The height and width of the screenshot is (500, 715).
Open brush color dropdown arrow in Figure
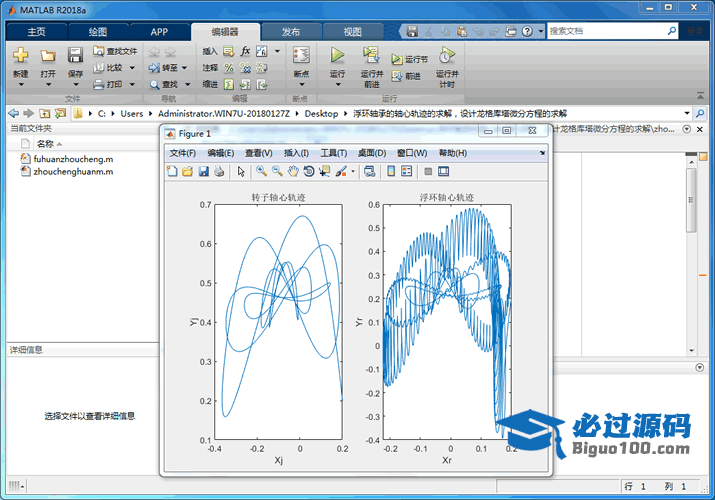(352, 172)
